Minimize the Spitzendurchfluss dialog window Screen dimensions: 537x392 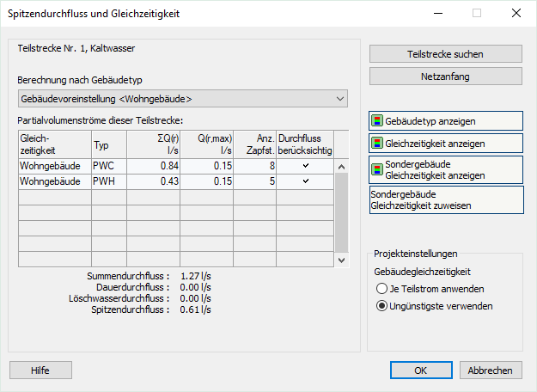pos(438,13)
